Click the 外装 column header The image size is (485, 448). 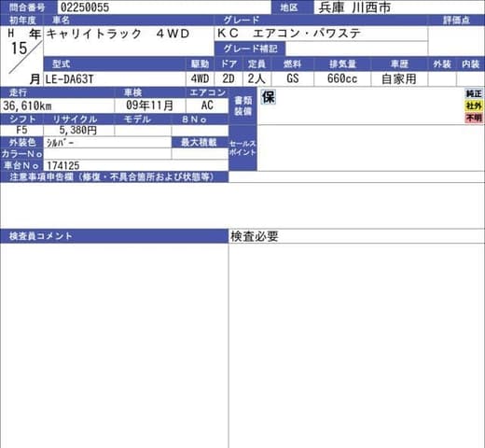442,64
